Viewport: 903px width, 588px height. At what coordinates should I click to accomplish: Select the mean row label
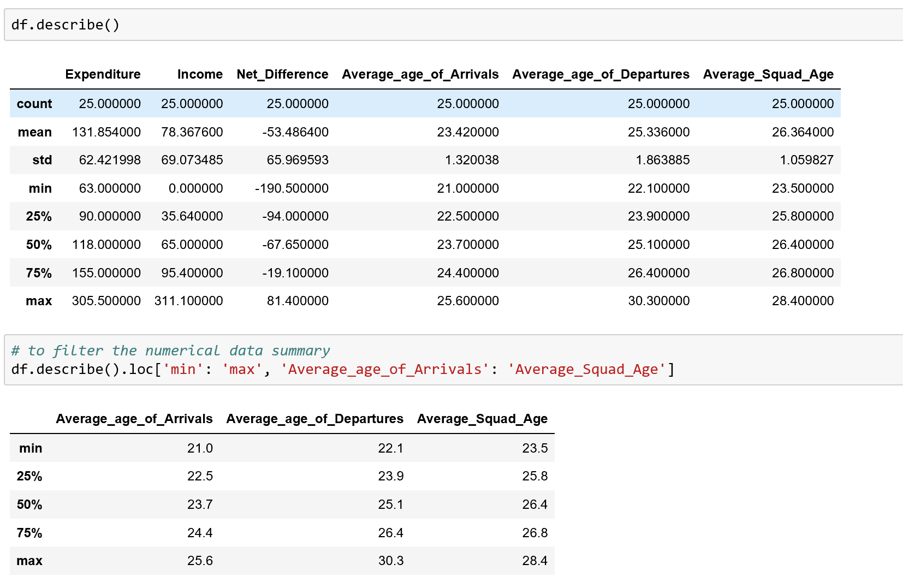coord(35,132)
